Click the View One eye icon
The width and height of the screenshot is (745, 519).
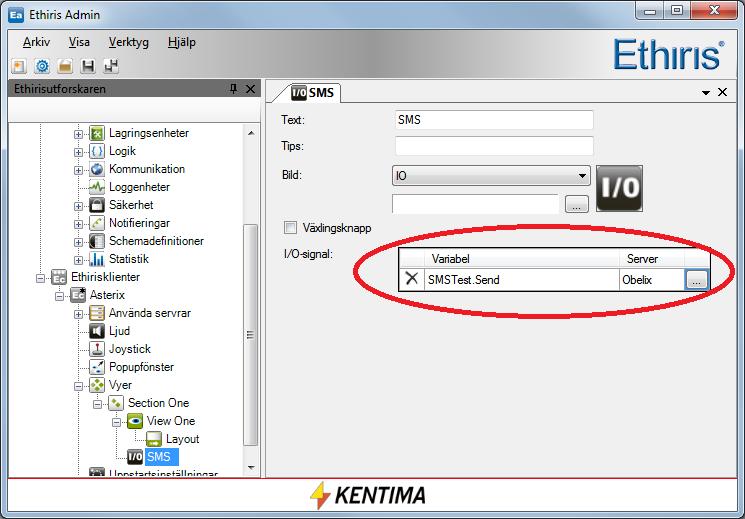coord(135,422)
